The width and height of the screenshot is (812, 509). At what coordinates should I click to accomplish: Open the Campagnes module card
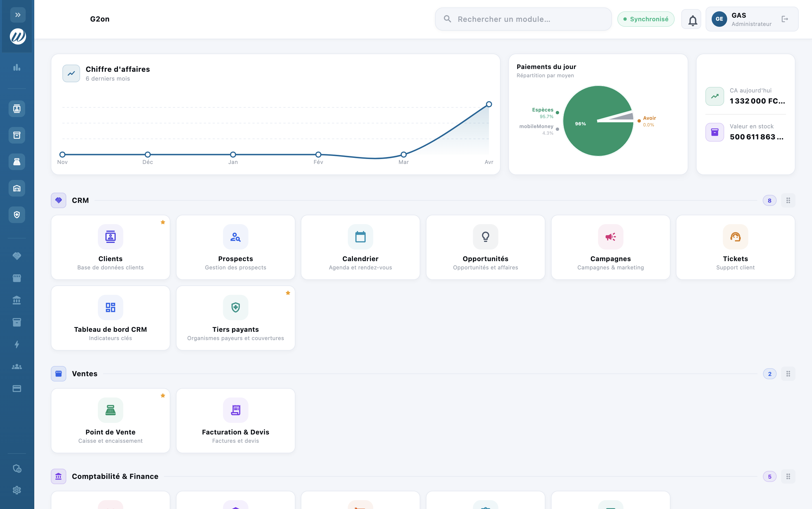[611, 247]
